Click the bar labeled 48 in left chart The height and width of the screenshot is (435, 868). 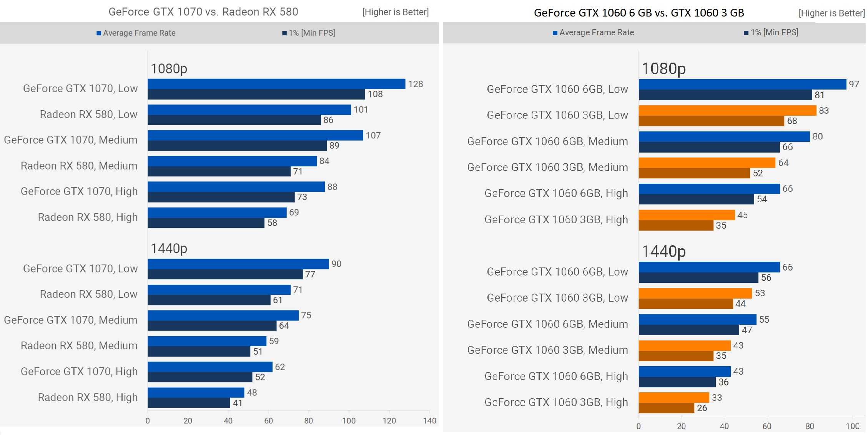pos(196,393)
